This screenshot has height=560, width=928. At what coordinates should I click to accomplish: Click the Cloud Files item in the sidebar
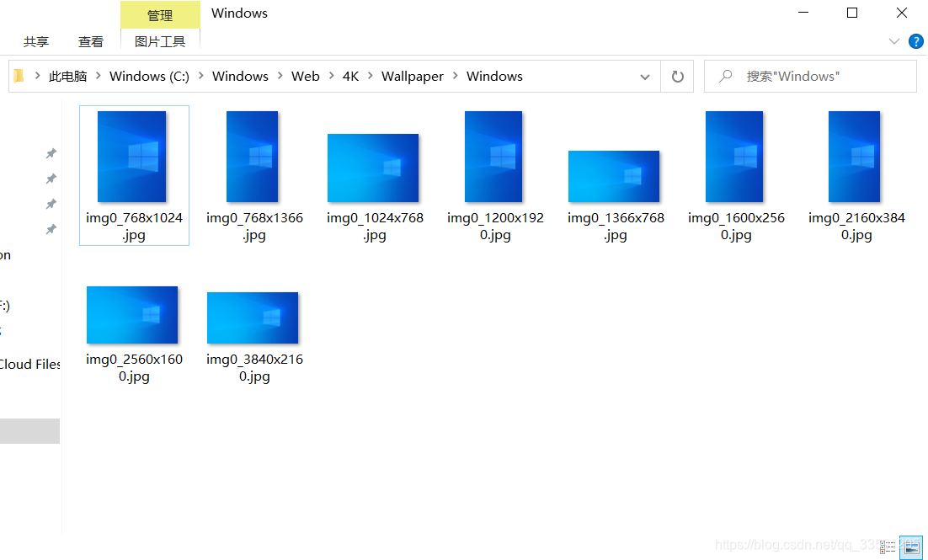tap(29, 364)
